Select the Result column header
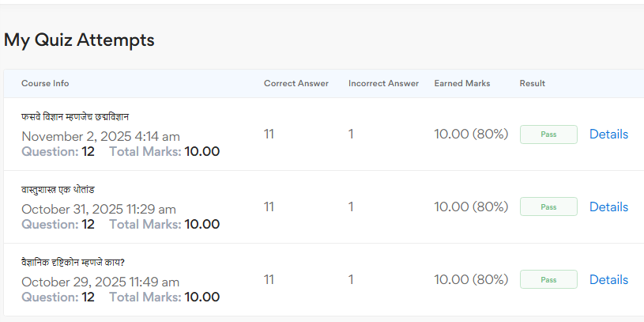Viewport: 644px width, 322px height. point(533,84)
